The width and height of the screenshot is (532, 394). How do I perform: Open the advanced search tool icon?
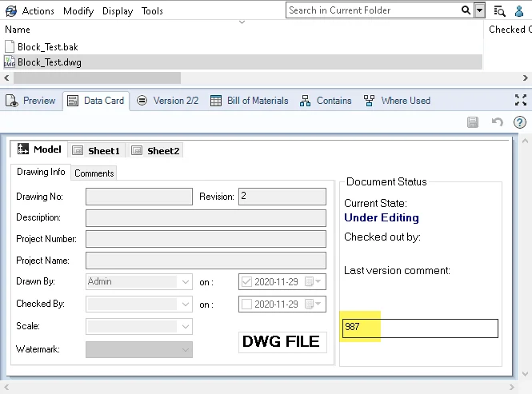(x=499, y=10)
